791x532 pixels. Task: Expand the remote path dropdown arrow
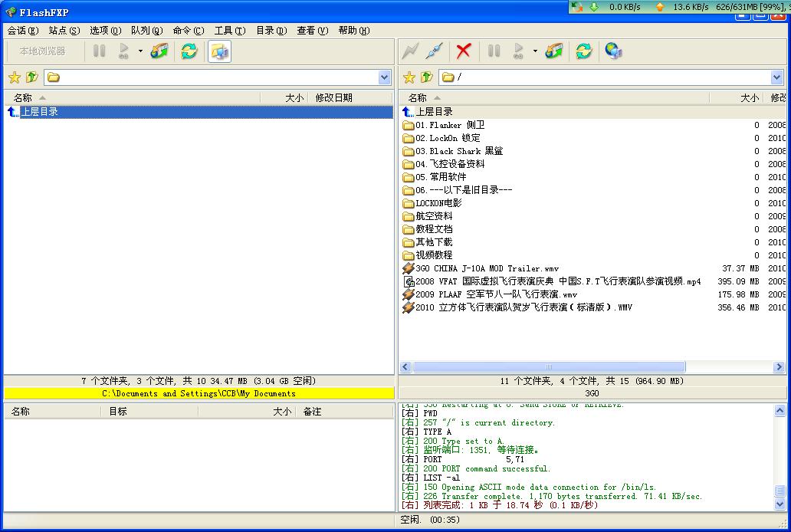[777, 77]
